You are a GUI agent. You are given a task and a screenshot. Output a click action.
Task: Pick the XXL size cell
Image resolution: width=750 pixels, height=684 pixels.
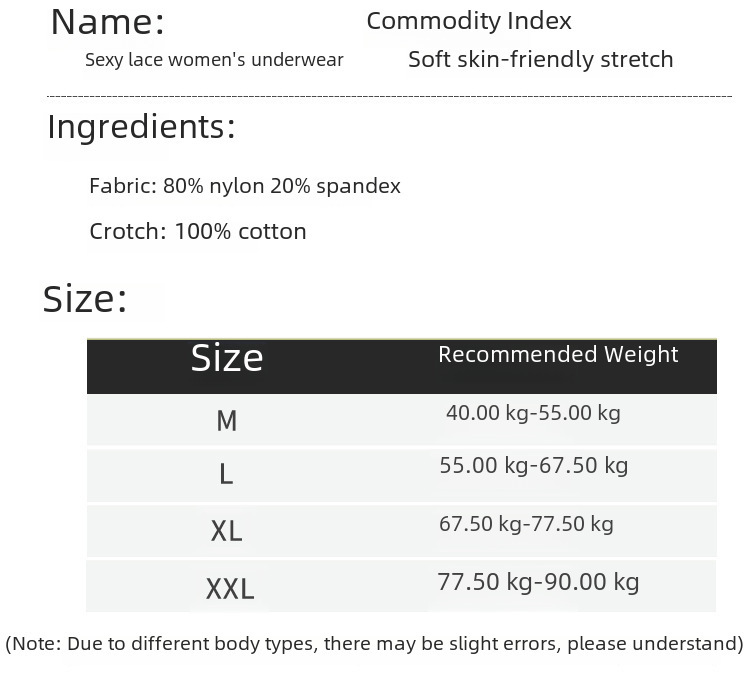coord(230,588)
